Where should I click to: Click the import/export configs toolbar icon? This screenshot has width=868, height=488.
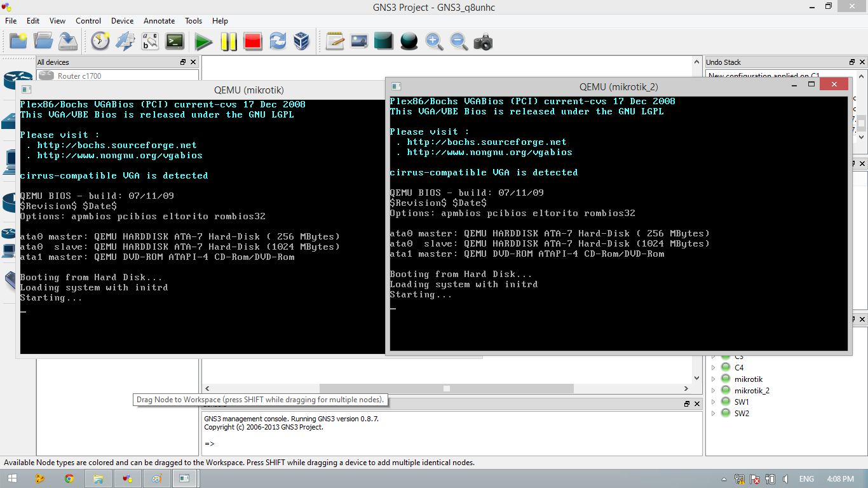point(125,41)
